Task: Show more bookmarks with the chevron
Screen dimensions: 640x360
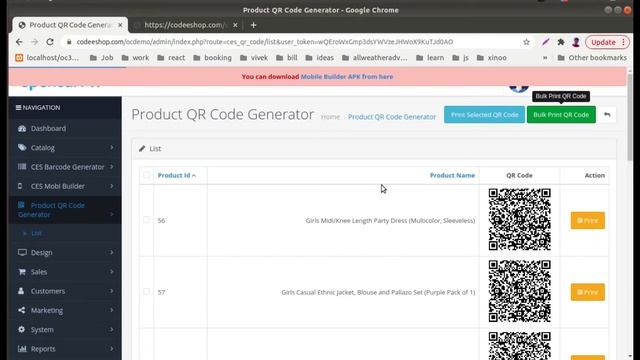Action: (545, 58)
